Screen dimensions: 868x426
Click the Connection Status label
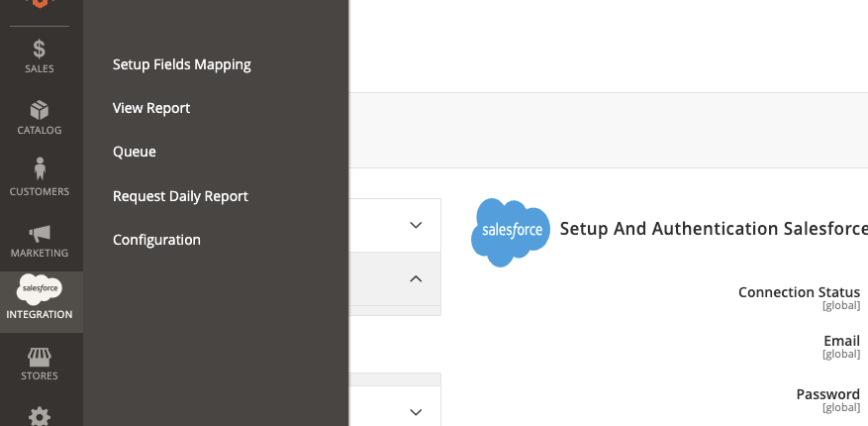click(799, 292)
